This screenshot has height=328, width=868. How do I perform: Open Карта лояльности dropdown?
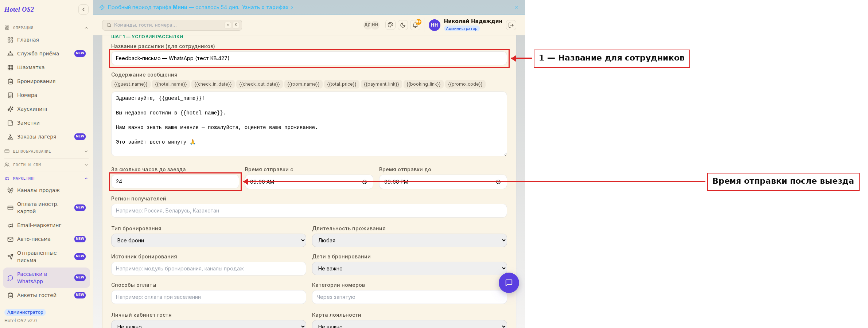pos(409,324)
